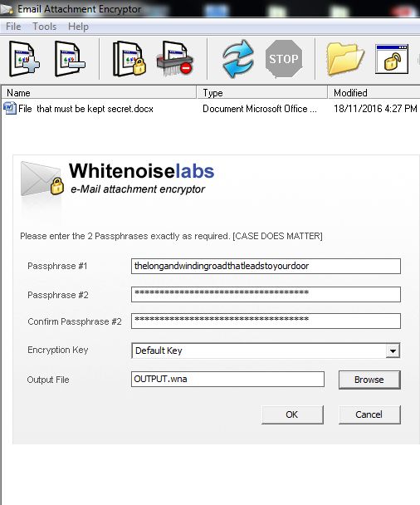Click the gray STOP sign icon
The image size is (420, 505).
pyautogui.click(x=284, y=59)
